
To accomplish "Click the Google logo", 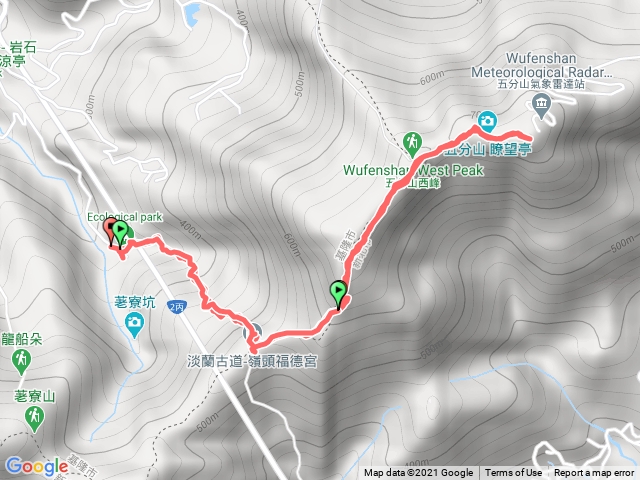I will click(x=37, y=467).
